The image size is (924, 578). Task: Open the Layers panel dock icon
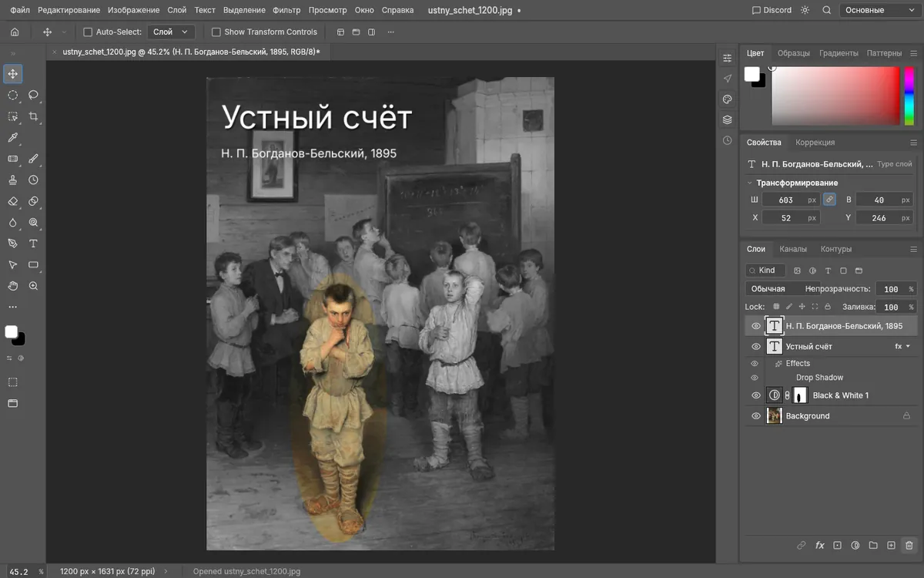click(x=727, y=119)
